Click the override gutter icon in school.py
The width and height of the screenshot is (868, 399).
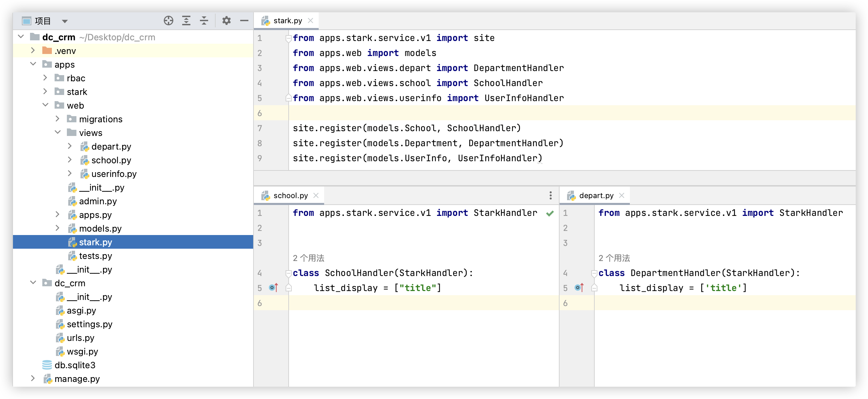click(x=273, y=288)
